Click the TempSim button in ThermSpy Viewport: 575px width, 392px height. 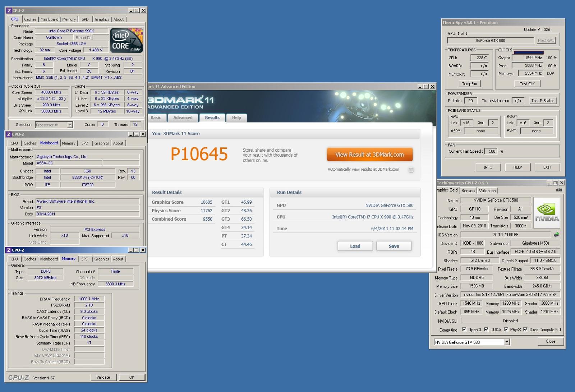point(469,84)
